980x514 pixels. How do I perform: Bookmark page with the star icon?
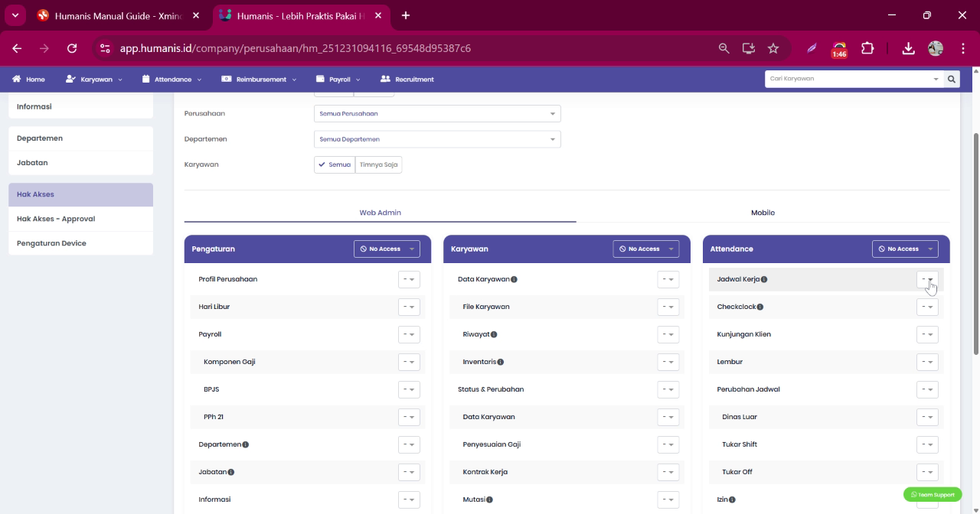click(x=773, y=48)
